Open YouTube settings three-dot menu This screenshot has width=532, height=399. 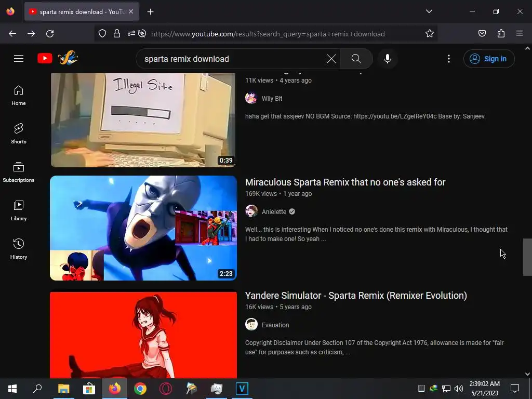(448, 59)
